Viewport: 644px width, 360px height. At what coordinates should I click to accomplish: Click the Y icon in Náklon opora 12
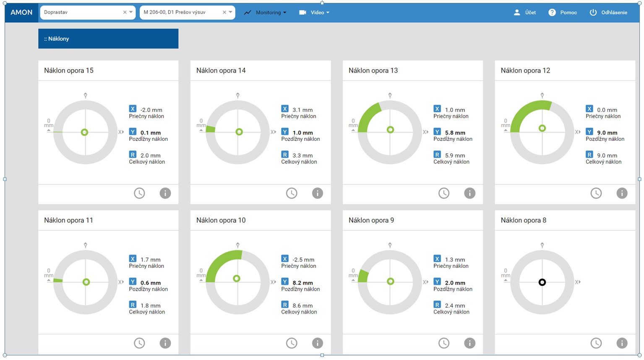(589, 132)
